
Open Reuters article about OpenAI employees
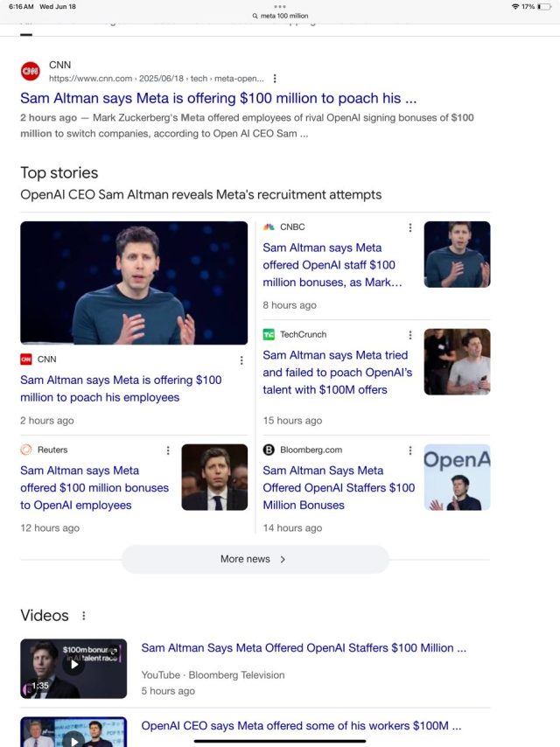[x=94, y=488]
